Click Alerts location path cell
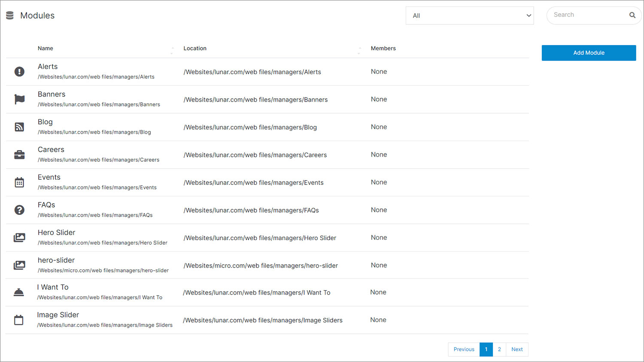Screen dimensions: 644x362 252,72
